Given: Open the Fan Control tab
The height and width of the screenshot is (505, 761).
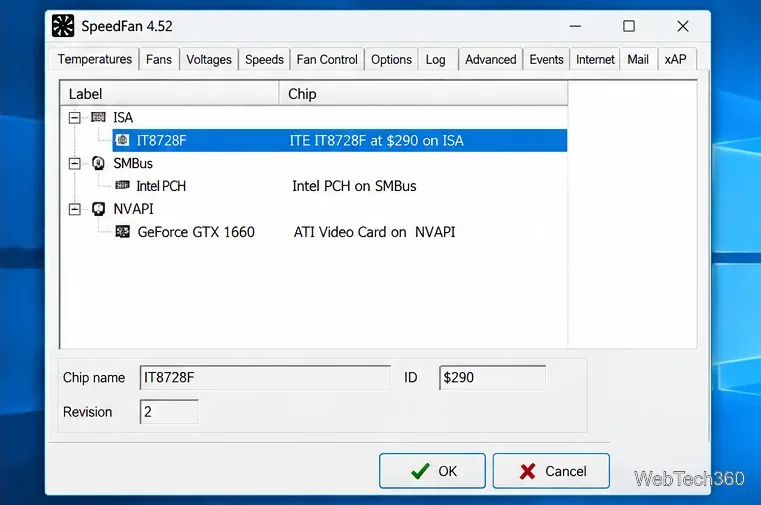Looking at the screenshot, I should 327,60.
